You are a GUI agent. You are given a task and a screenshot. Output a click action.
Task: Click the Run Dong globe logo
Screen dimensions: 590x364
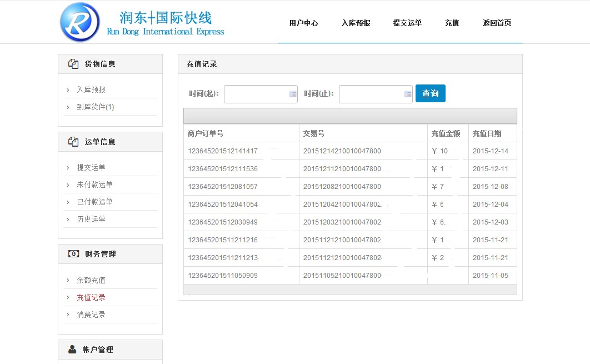click(80, 22)
